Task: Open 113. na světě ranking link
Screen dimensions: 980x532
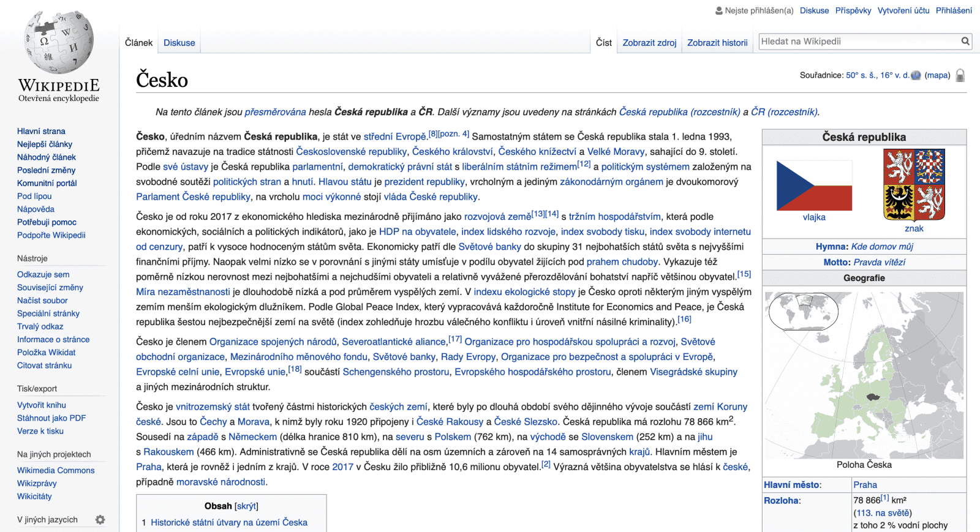Action: (x=883, y=513)
